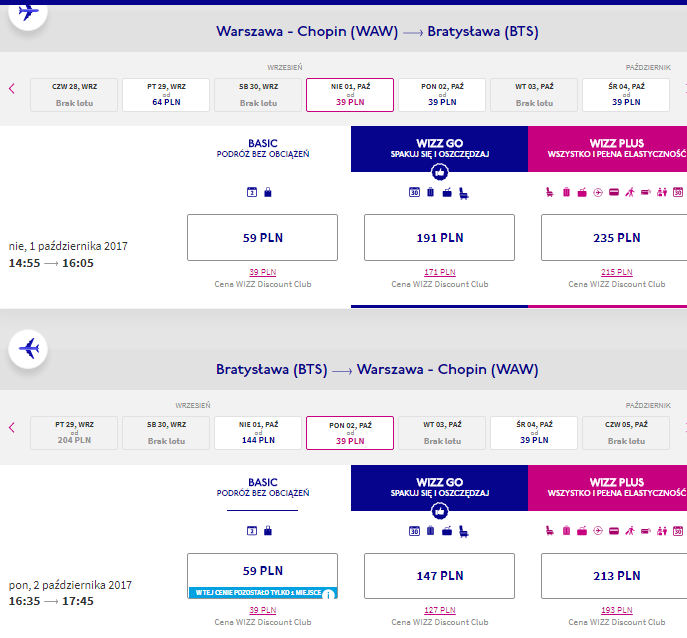Click the 30-day calendar icon under outbound WIZZ GO
This screenshot has height=638, width=687.
pyautogui.click(x=414, y=192)
